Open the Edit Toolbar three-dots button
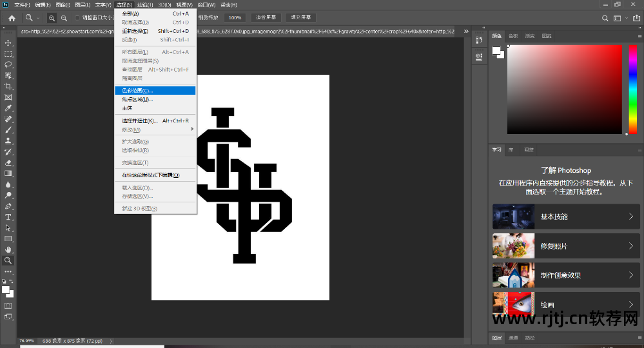644x348 pixels. (8, 272)
